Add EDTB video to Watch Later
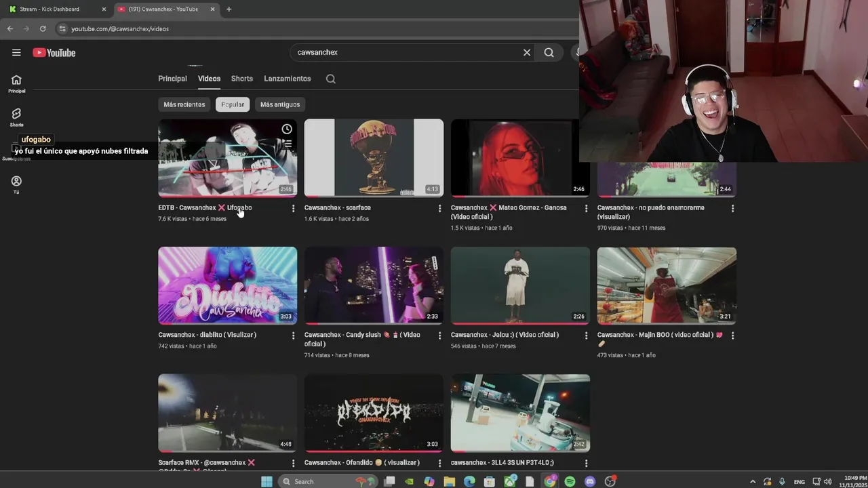The width and height of the screenshot is (868, 488). tap(287, 129)
